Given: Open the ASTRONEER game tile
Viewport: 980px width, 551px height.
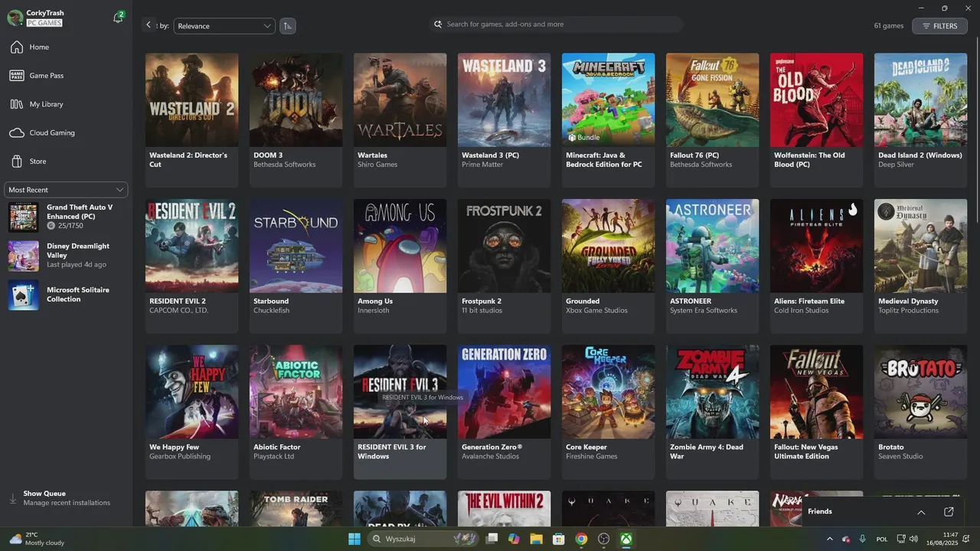Looking at the screenshot, I should [x=712, y=266].
